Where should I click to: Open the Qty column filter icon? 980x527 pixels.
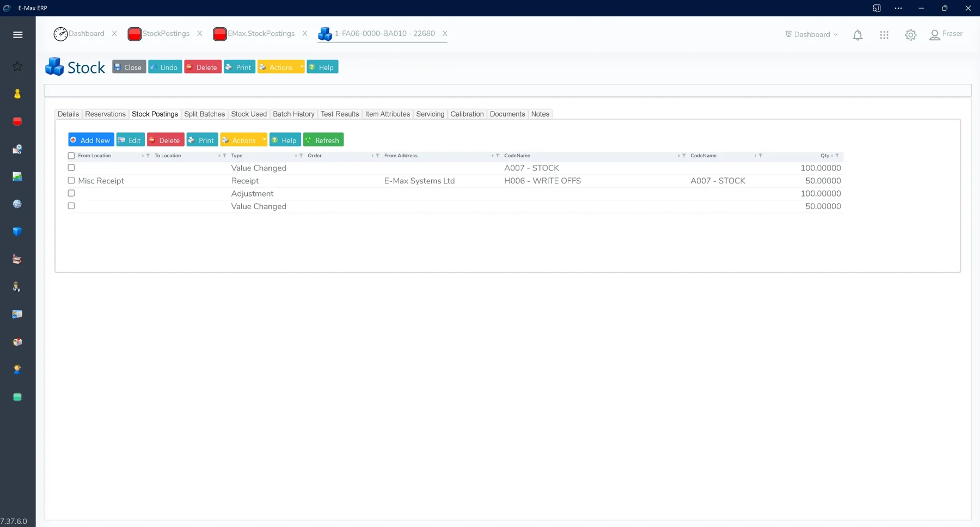pos(837,156)
